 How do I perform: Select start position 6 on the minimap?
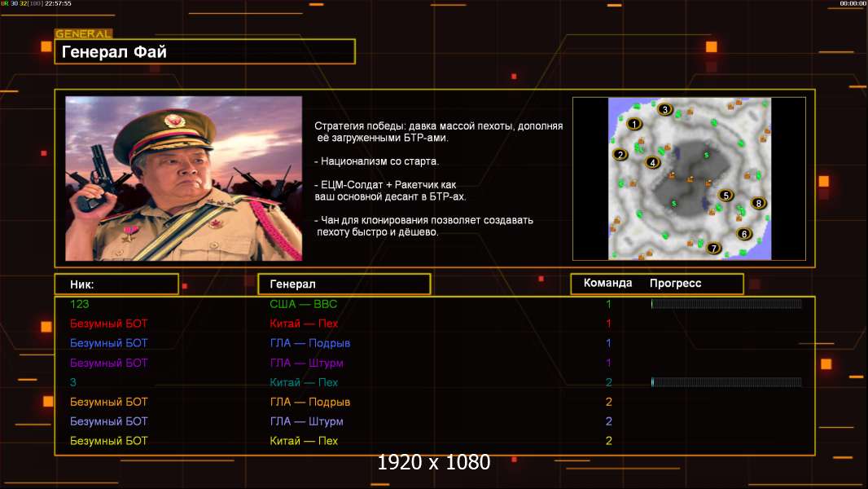pyautogui.click(x=743, y=234)
